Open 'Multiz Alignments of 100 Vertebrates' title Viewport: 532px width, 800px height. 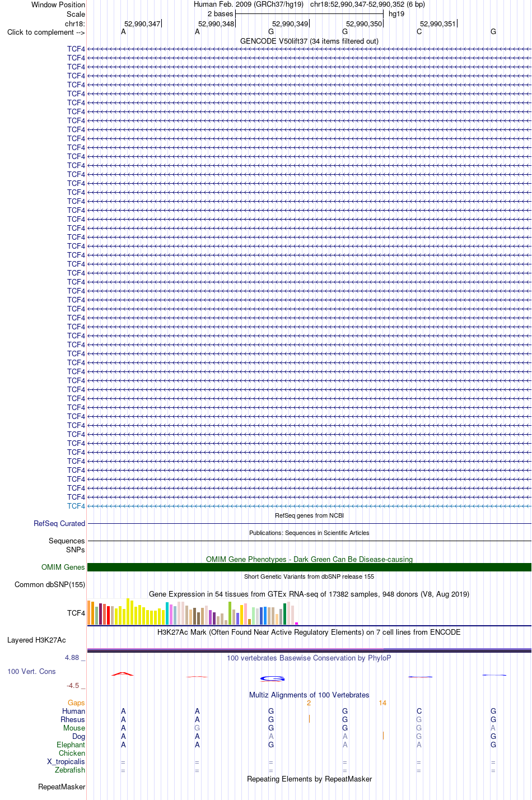click(x=309, y=695)
